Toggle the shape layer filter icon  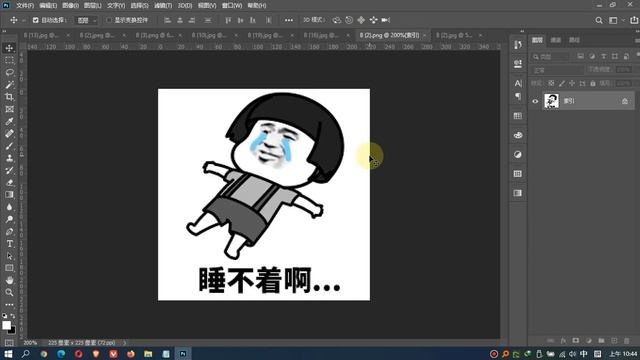tap(615, 56)
